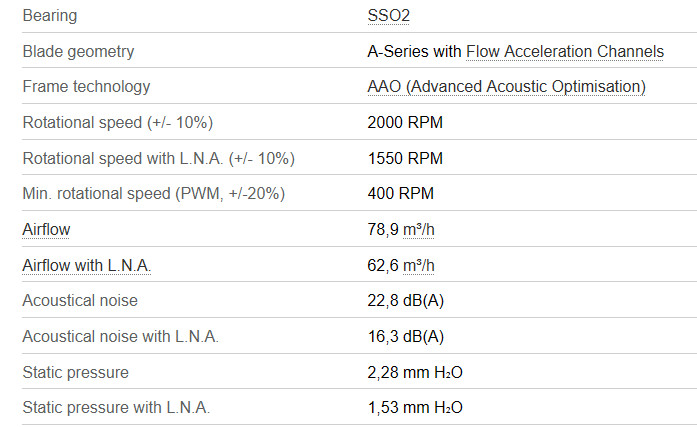Select the 16,3 dB(A) value
The height and width of the screenshot is (427, 697).
tap(406, 336)
